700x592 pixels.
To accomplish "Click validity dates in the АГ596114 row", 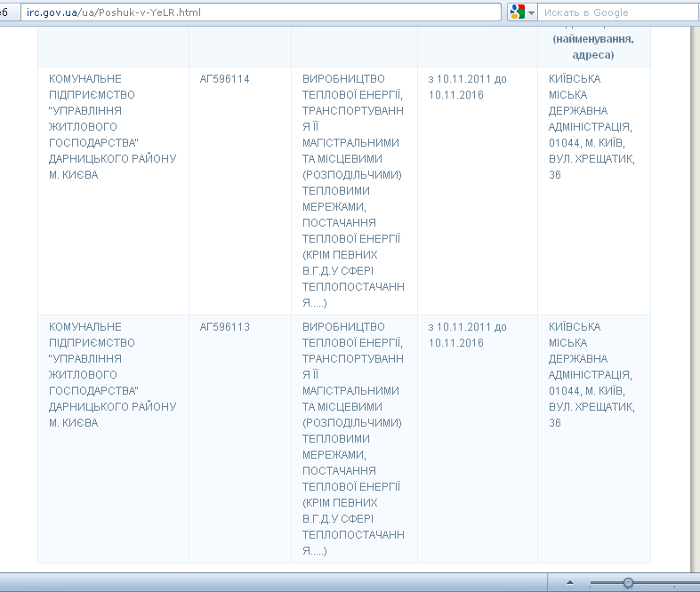I will [468, 87].
